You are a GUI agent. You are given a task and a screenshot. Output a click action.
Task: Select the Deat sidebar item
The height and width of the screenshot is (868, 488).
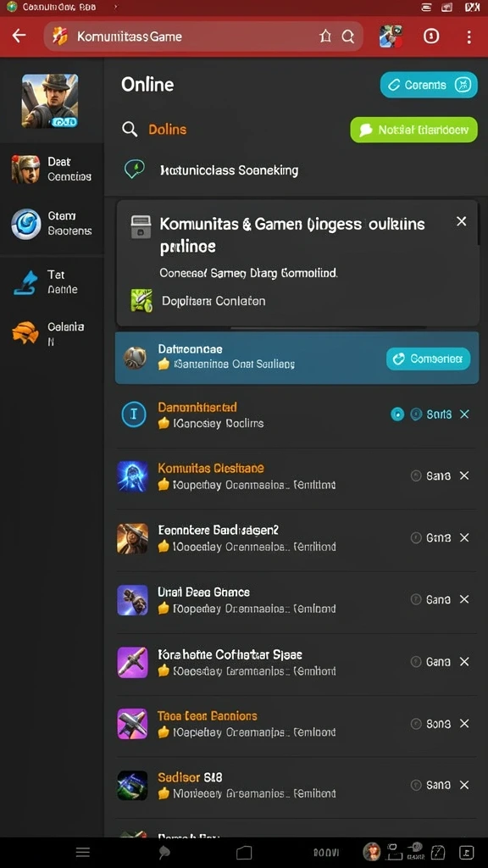click(x=52, y=169)
